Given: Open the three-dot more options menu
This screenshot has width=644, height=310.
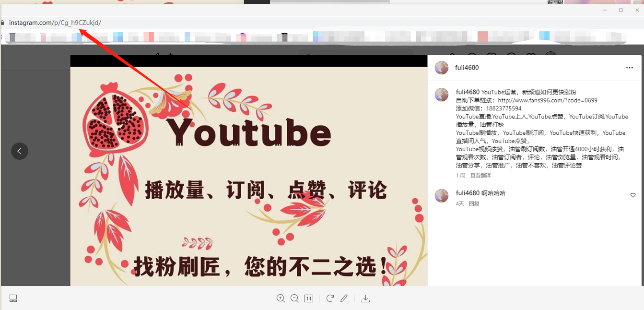Looking at the screenshot, I should 630,68.
